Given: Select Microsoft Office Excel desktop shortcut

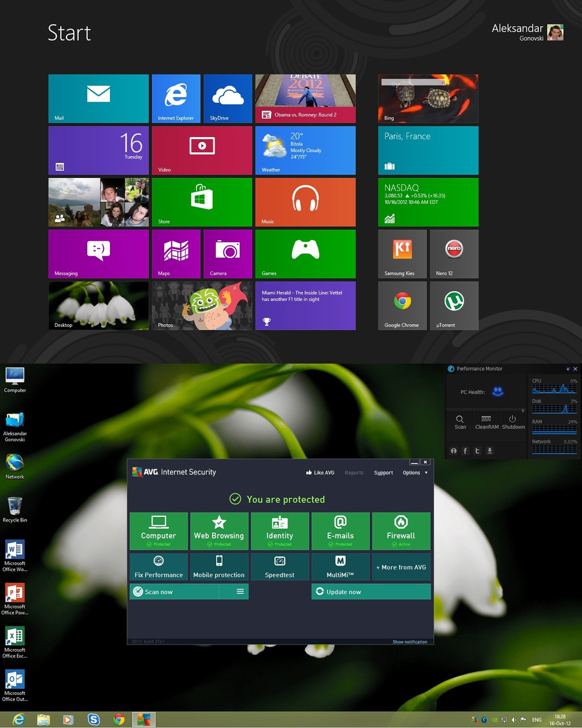Looking at the screenshot, I should coord(15,642).
